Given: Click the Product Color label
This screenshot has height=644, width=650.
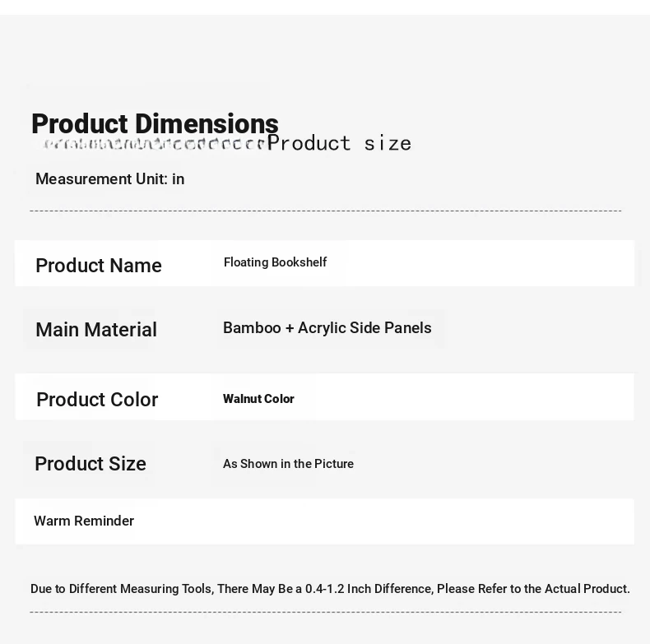Looking at the screenshot, I should 97,400.
